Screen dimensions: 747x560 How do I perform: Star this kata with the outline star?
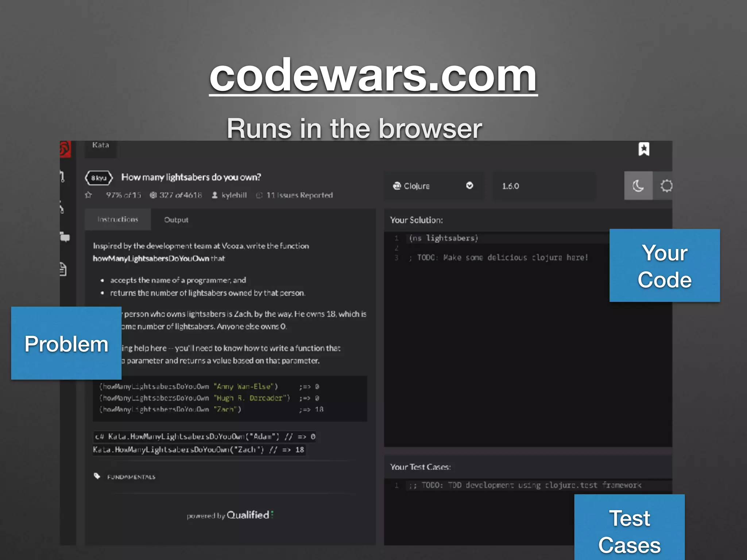pyautogui.click(x=88, y=195)
